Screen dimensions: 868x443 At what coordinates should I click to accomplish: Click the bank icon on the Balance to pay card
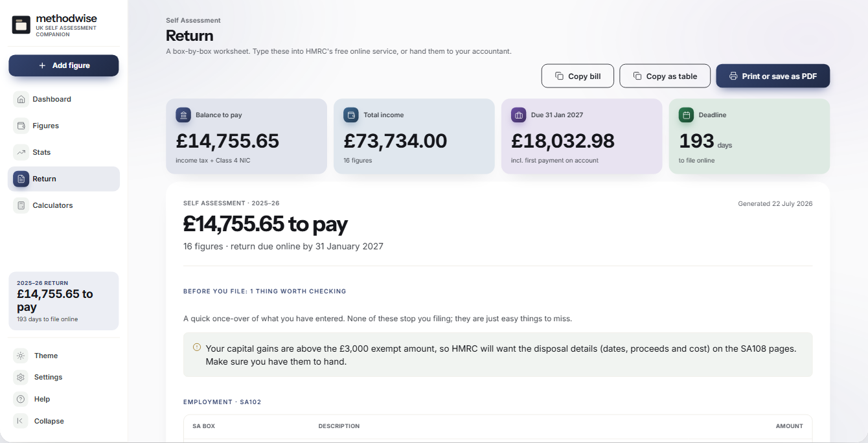click(183, 115)
